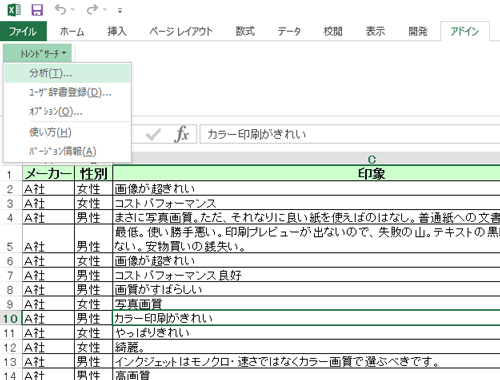Select 男性 cell in row 4
The height and width of the screenshot is (380, 500).
(94, 218)
